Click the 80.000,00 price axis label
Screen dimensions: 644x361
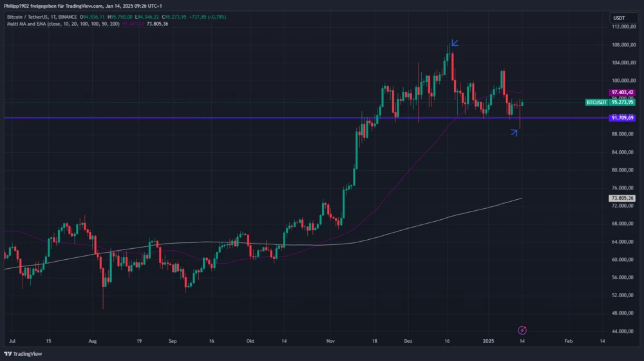pyautogui.click(x=623, y=170)
